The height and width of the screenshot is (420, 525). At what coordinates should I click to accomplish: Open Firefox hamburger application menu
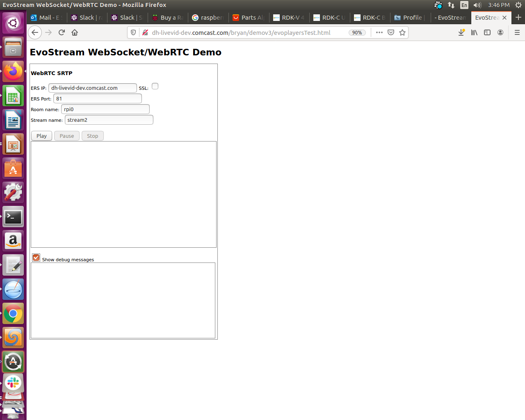click(517, 32)
